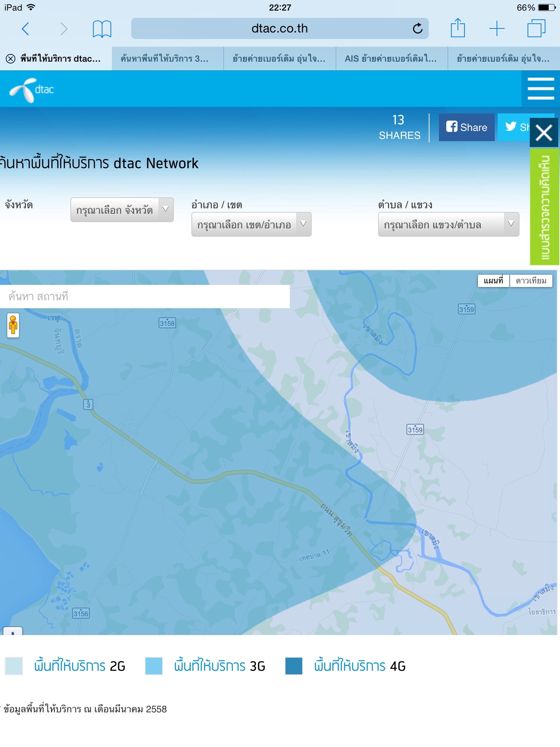Reload the dtac.co.th page
The image size is (560, 747).
pos(417,28)
